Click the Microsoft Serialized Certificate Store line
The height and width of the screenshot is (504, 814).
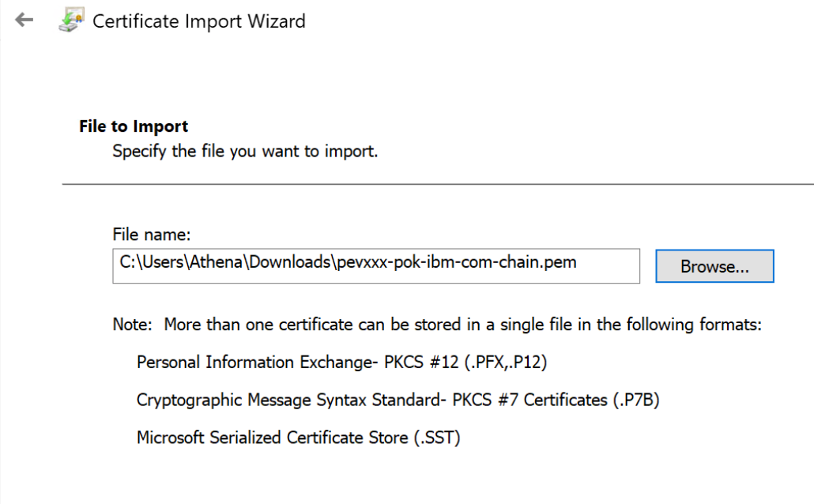269,438
